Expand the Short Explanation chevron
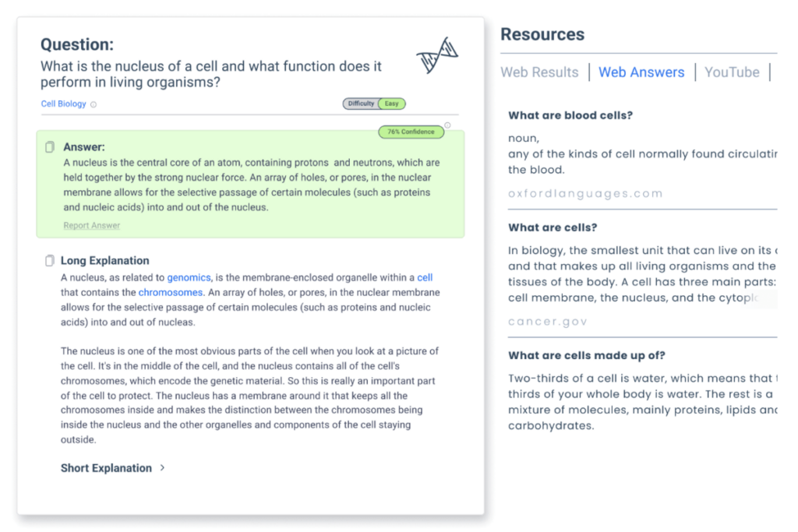The image size is (798, 532). point(162,467)
